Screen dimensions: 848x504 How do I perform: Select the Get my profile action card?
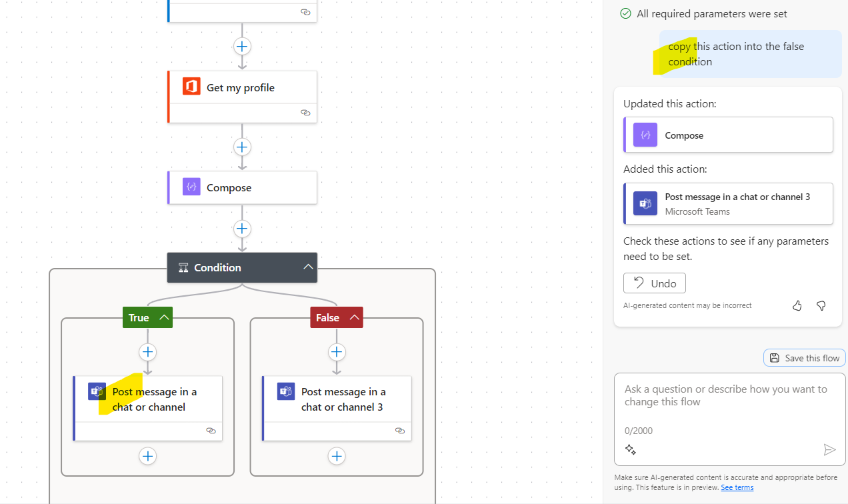click(242, 88)
